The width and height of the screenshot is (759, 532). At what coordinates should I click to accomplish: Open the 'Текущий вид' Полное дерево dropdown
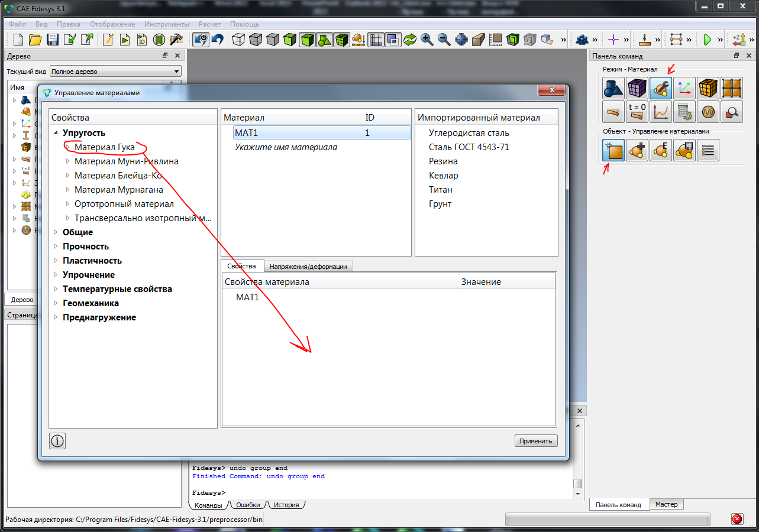pos(115,72)
